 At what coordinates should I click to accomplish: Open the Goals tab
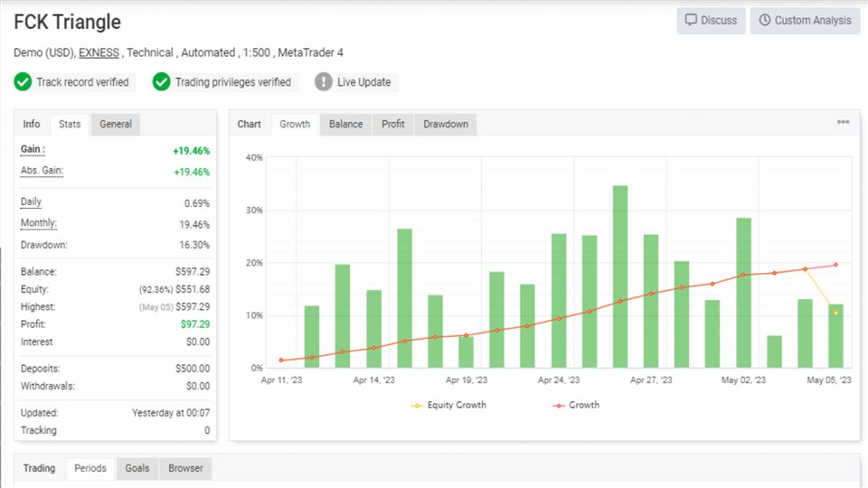point(137,468)
